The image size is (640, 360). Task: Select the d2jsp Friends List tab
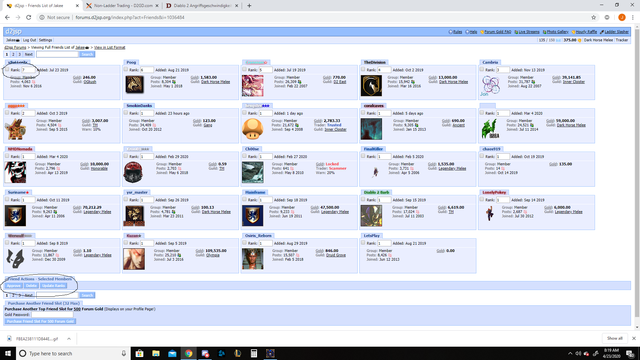40,6
